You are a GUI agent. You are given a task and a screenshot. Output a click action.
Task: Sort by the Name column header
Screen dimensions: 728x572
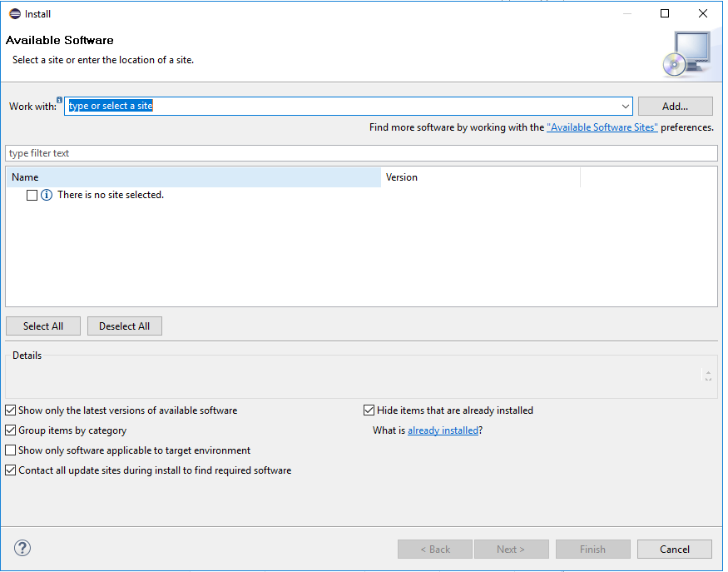click(x=194, y=177)
